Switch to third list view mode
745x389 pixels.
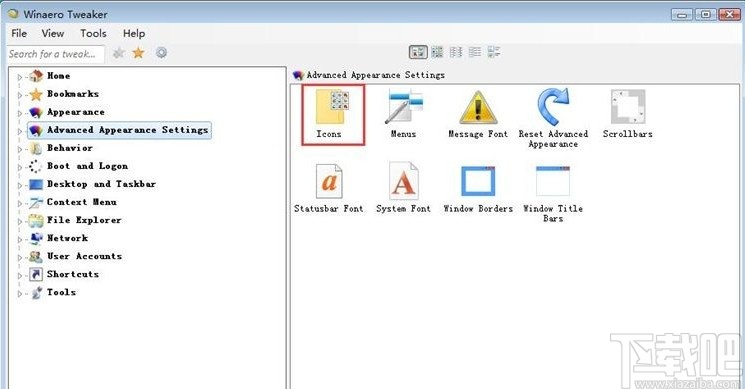(x=456, y=52)
